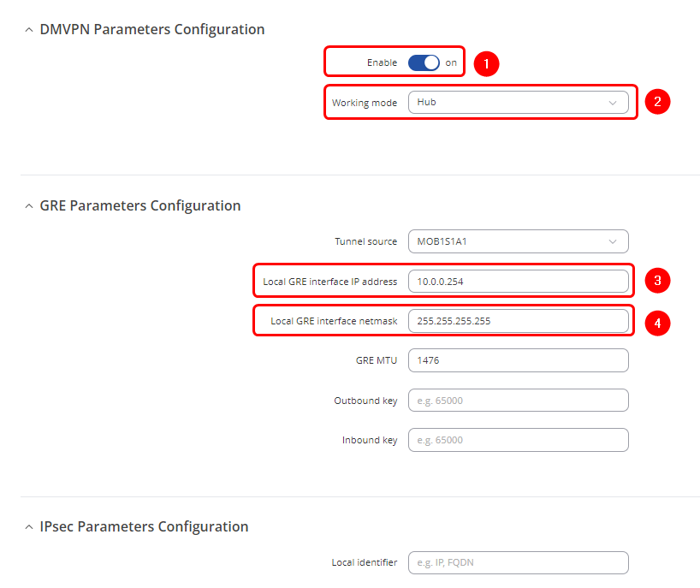Click the Local GRE interface IP address field
This screenshot has width=700, height=588.
[518, 281]
